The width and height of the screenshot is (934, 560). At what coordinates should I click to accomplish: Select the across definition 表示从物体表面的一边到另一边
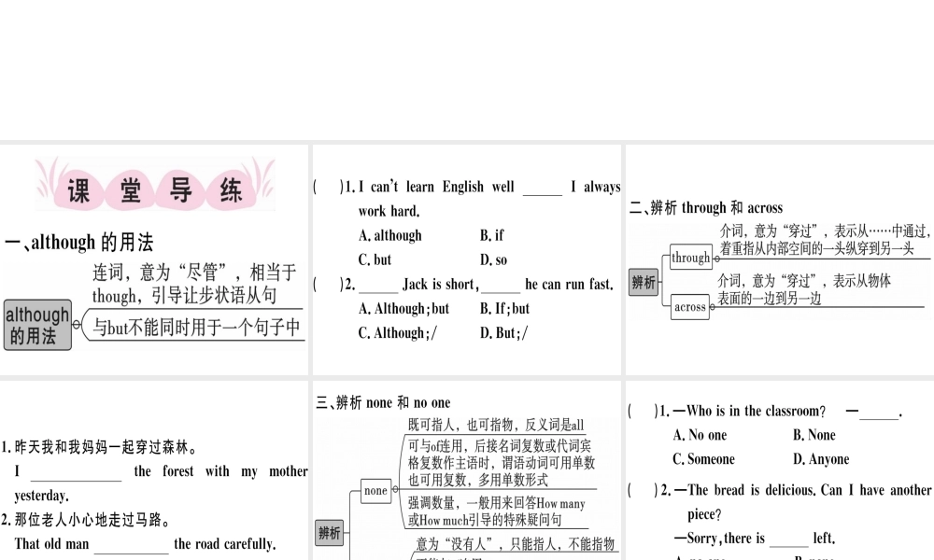(804, 289)
